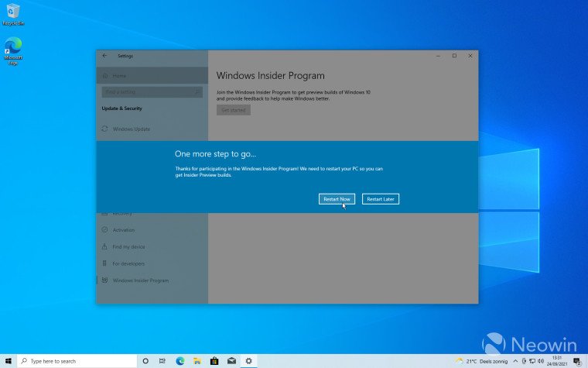The width and height of the screenshot is (588, 368).
Task: Click the Activation checkmark icon
Action: 104,230
